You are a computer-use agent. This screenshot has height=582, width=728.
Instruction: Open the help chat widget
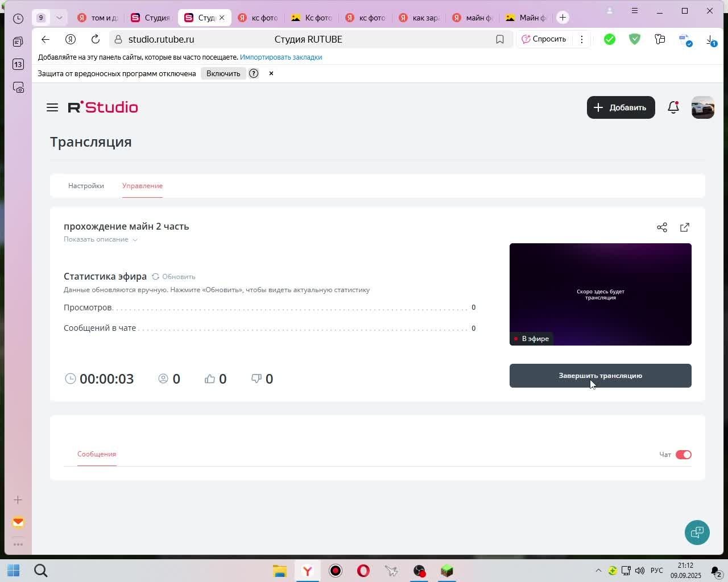(x=697, y=533)
